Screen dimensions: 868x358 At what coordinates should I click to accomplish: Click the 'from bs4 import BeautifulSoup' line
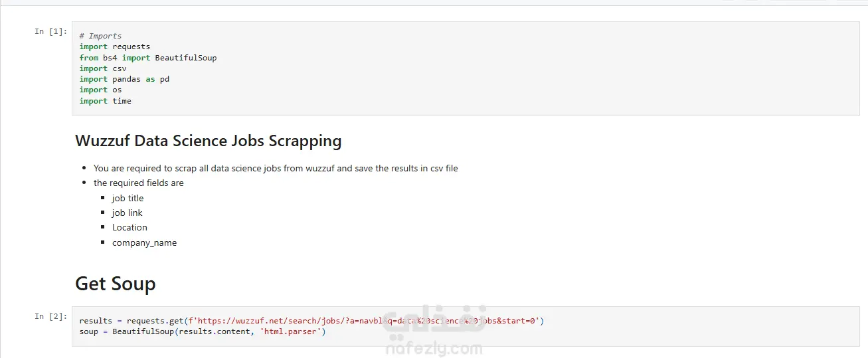click(x=148, y=58)
